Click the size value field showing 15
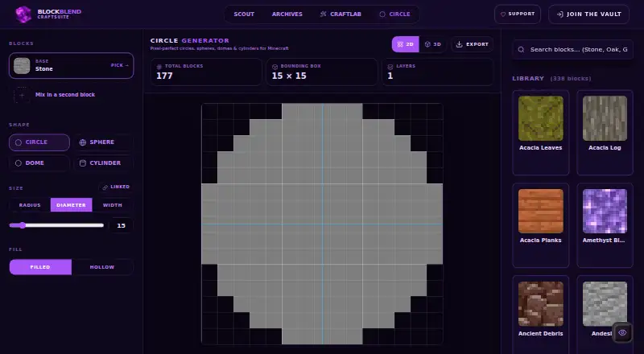Viewport: 644px width, 354px height. pyautogui.click(x=121, y=225)
